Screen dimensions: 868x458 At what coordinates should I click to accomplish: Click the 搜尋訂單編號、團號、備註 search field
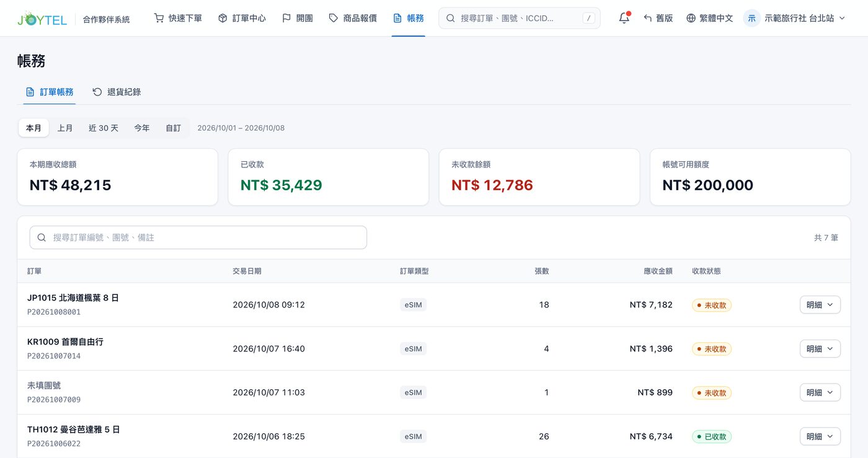point(198,237)
